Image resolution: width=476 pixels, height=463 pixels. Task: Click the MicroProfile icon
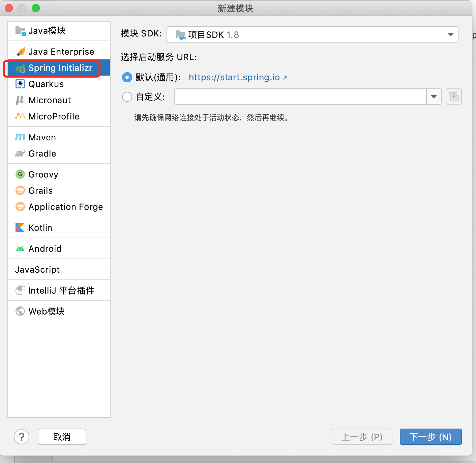click(20, 116)
